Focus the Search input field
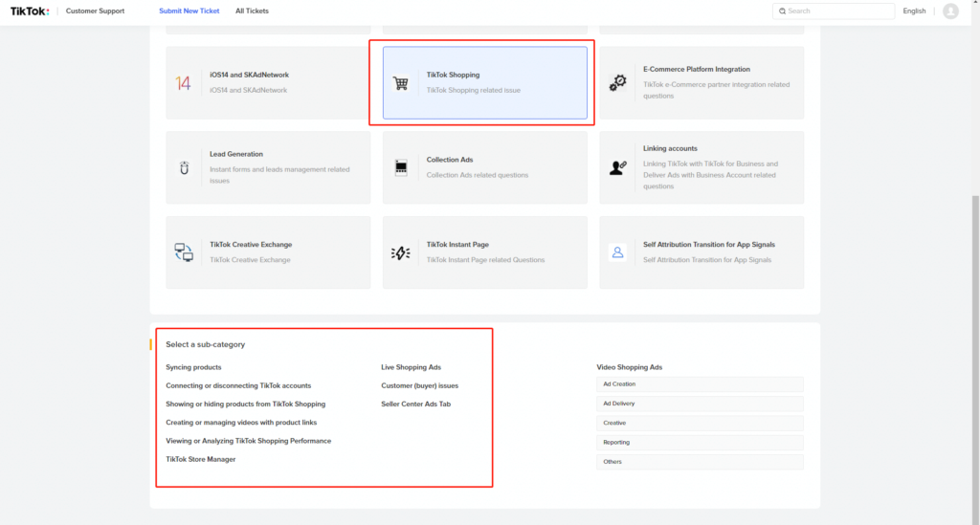980x525 pixels. tap(834, 11)
